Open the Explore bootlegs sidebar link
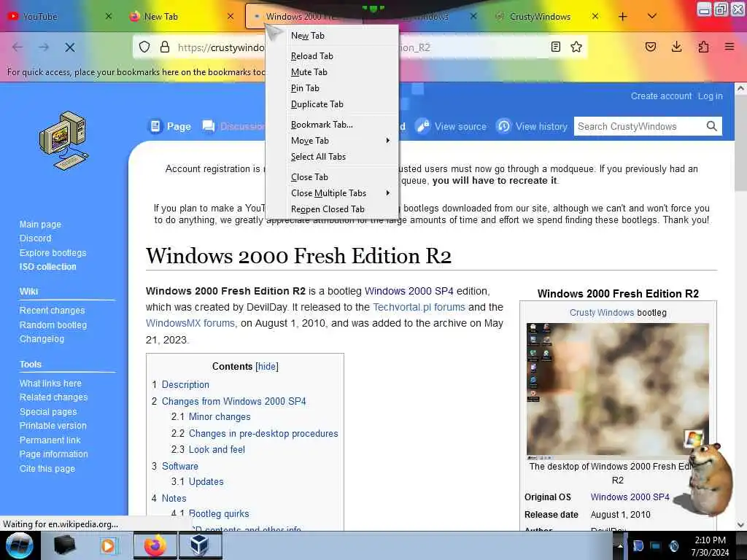Image resolution: width=747 pixels, height=560 pixels. pyautogui.click(x=53, y=253)
